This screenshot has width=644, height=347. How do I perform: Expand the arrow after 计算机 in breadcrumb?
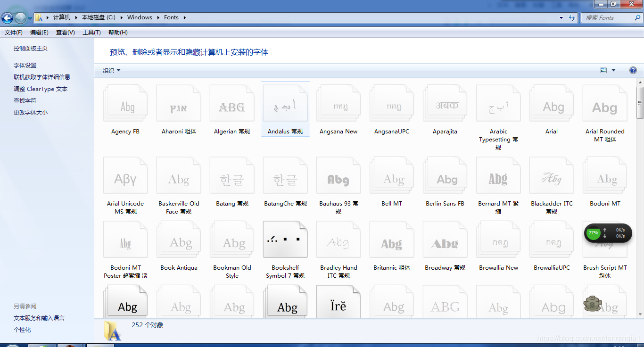point(76,17)
